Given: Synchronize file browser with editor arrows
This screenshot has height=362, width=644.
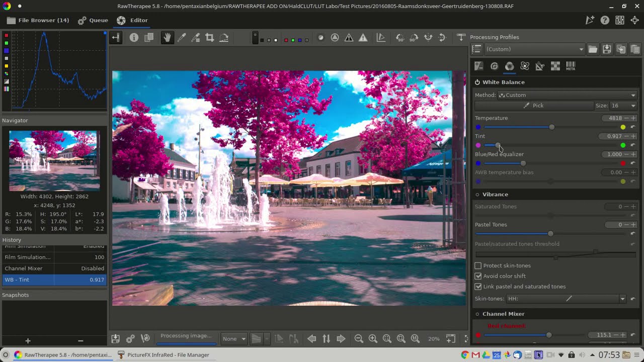Looking at the screenshot, I should click(326, 339).
